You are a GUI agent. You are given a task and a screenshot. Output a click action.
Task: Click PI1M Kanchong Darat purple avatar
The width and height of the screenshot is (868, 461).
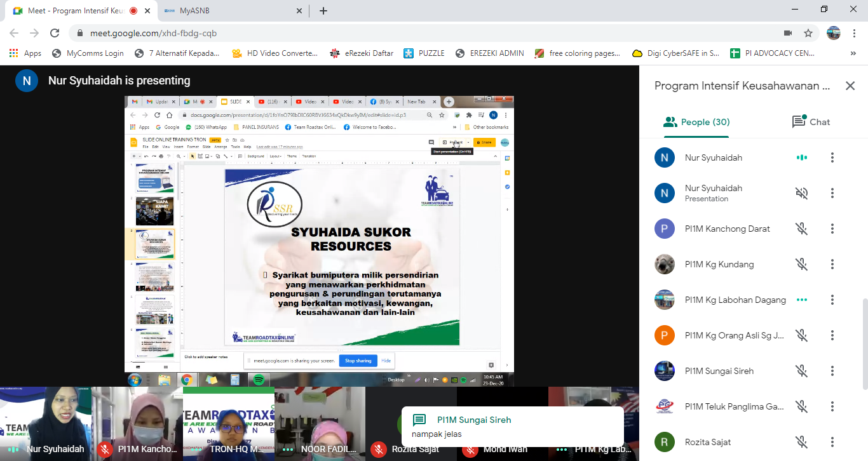tap(665, 229)
